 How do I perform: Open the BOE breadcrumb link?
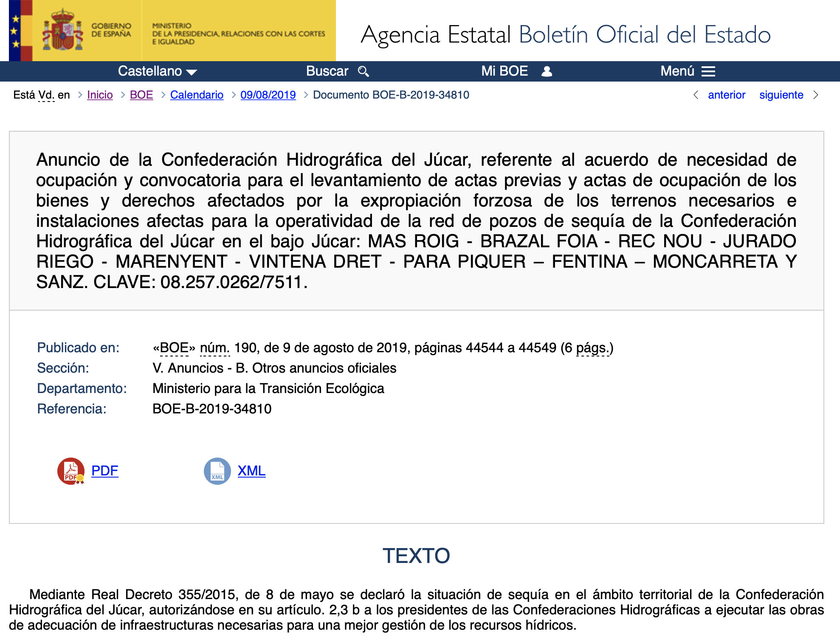pyautogui.click(x=141, y=95)
